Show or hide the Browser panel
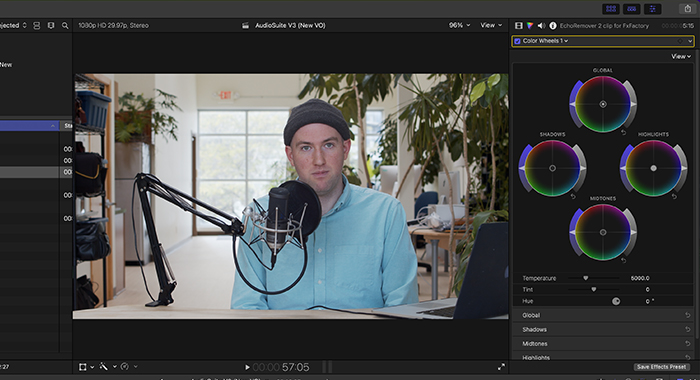The image size is (700, 380). tap(611, 8)
